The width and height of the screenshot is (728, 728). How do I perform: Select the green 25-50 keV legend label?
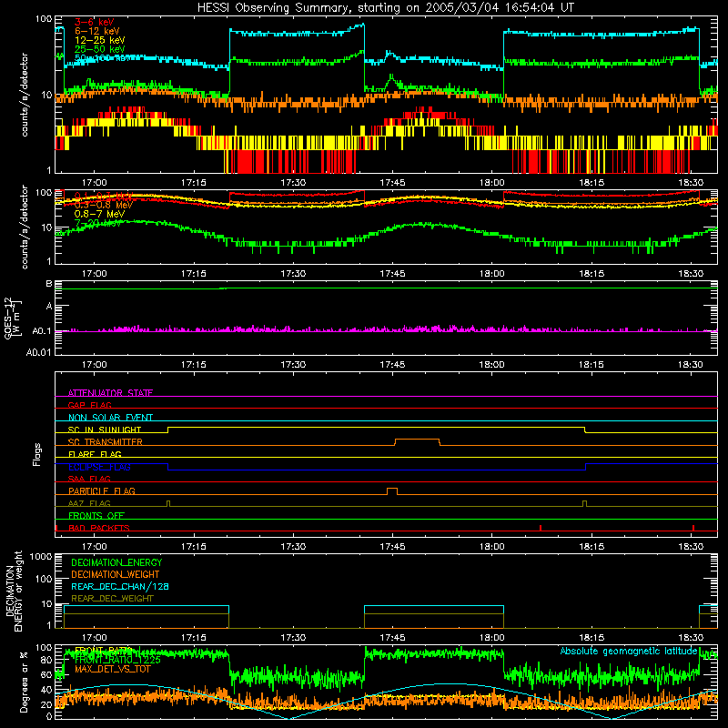(x=99, y=49)
